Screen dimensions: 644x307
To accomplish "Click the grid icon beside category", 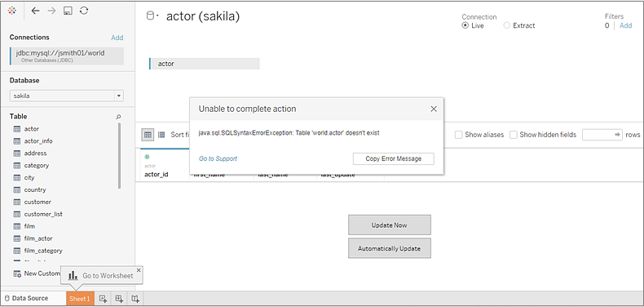I will coord(17,166).
